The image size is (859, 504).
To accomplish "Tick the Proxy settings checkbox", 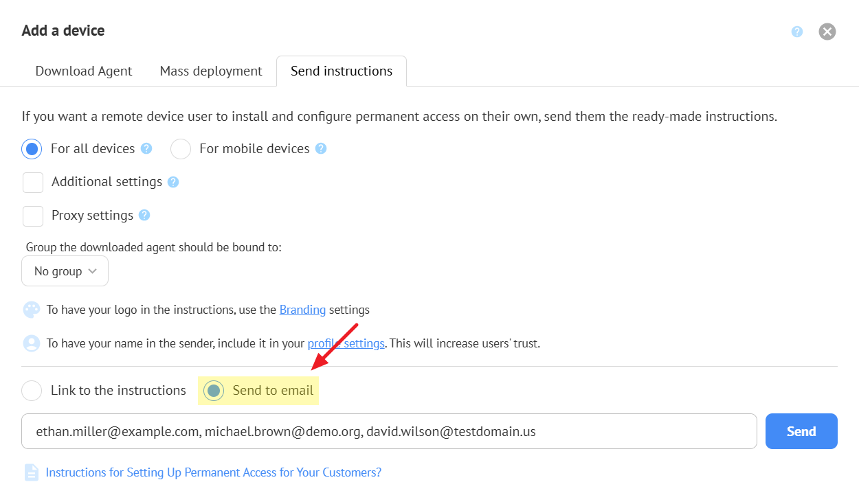I will click(33, 216).
